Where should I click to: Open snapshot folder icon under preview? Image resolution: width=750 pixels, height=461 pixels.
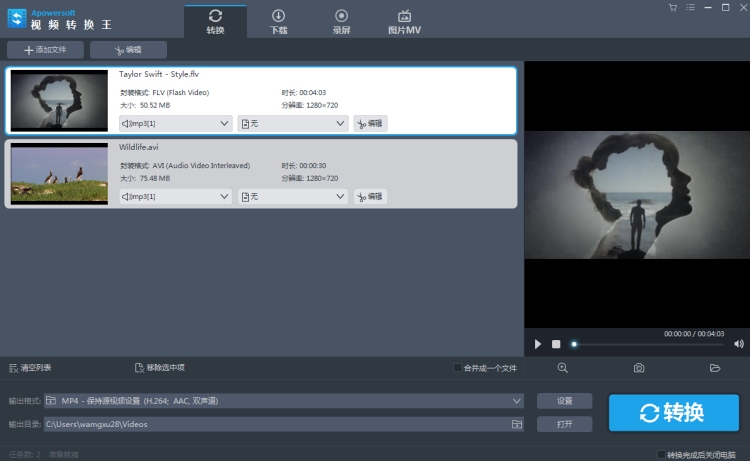715,368
